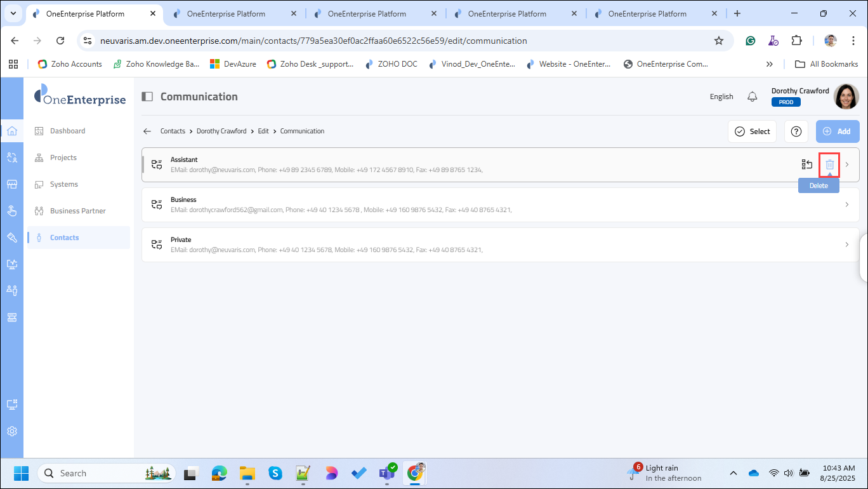Click the help question mark icon

coord(796,131)
